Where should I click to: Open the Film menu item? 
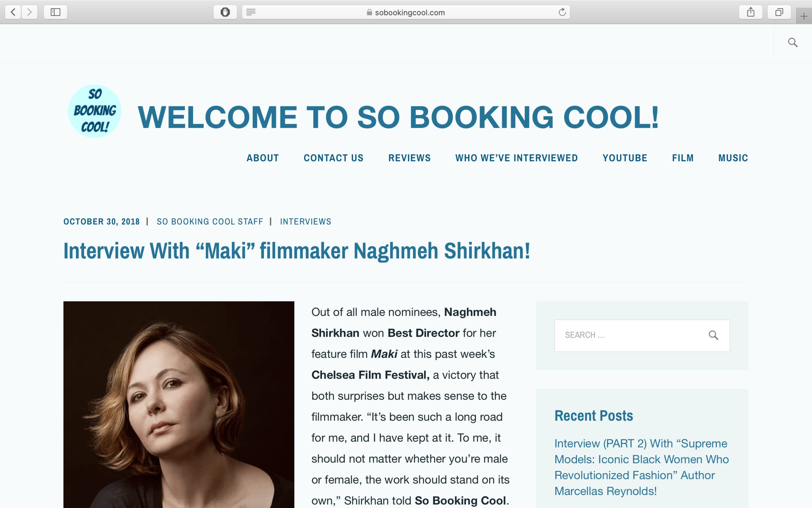(x=683, y=158)
